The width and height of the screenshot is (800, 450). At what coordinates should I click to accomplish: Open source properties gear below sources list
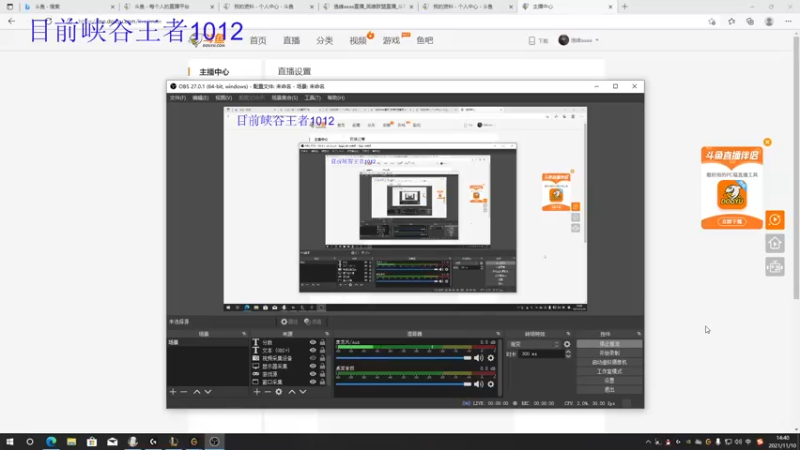coord(279,392)
